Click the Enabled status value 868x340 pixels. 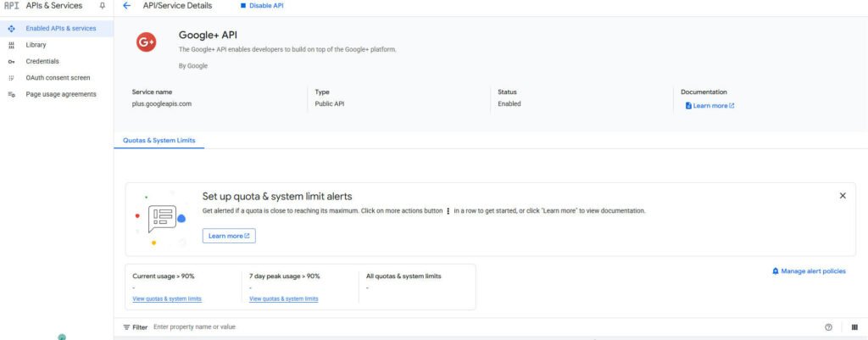click(x=509, y=103)
